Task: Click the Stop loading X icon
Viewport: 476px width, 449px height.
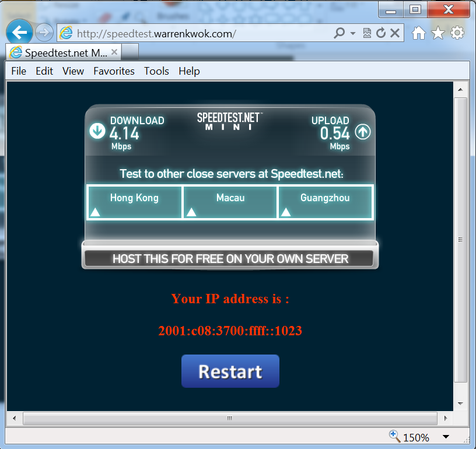Action: click(395, 33)
